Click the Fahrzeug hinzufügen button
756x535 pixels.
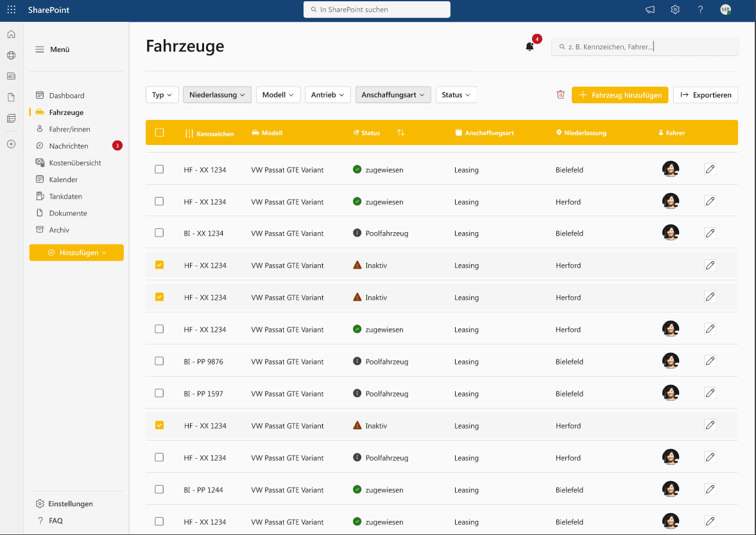[x=619, y=94]
